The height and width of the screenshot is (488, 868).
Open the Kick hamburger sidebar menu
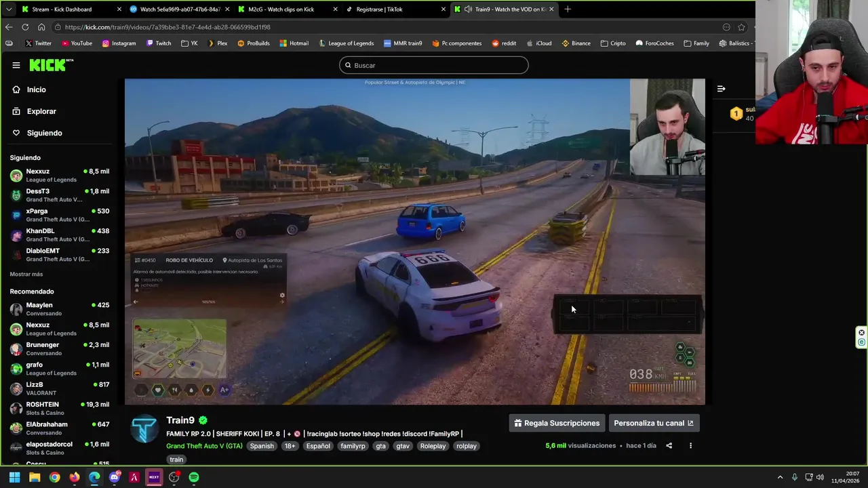16,65
